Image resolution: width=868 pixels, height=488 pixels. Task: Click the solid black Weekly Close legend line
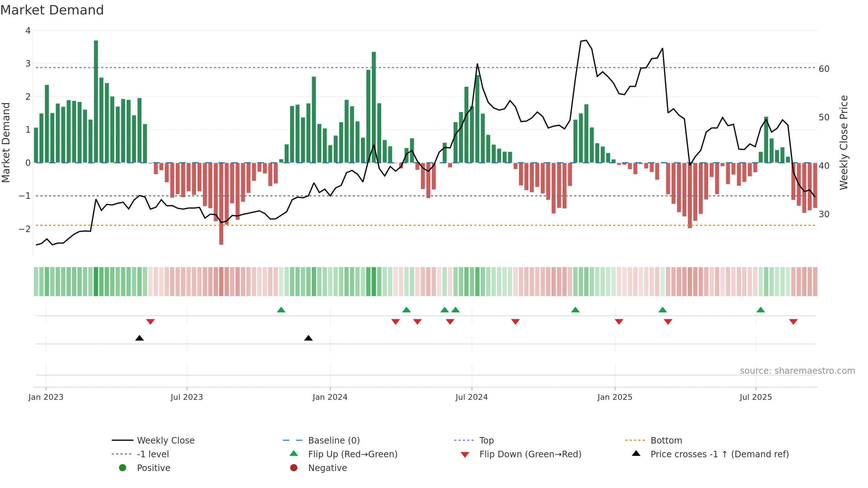pos(123,440)
